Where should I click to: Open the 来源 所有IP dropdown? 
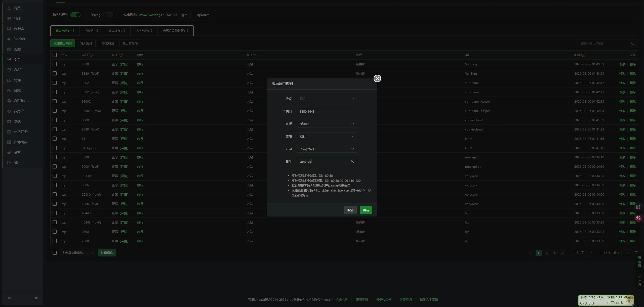click(x=327, y=124)
